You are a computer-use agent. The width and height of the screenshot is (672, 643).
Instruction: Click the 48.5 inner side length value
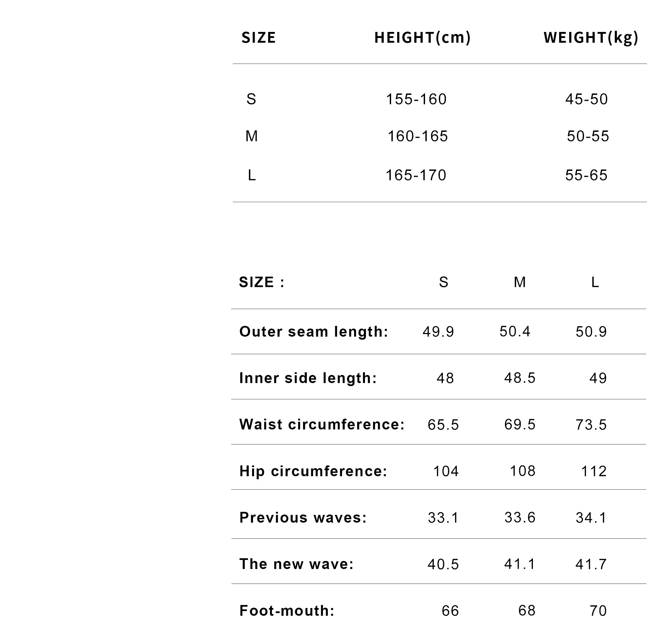519,378
